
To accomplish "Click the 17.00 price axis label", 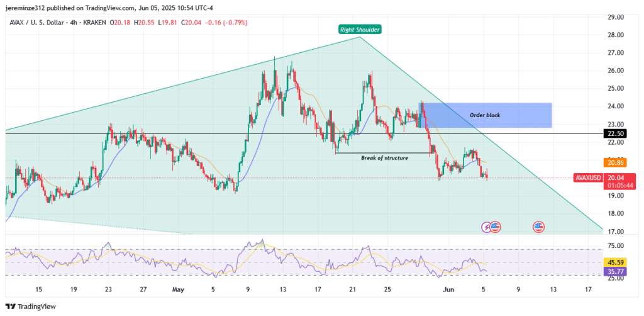I will click(616, 232).
